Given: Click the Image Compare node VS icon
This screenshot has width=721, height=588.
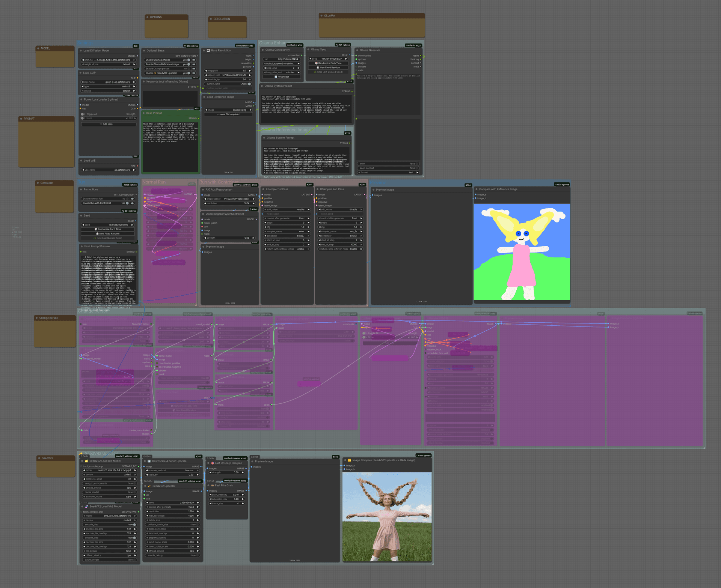Looking at the screenshot, I should click(350, 460).
